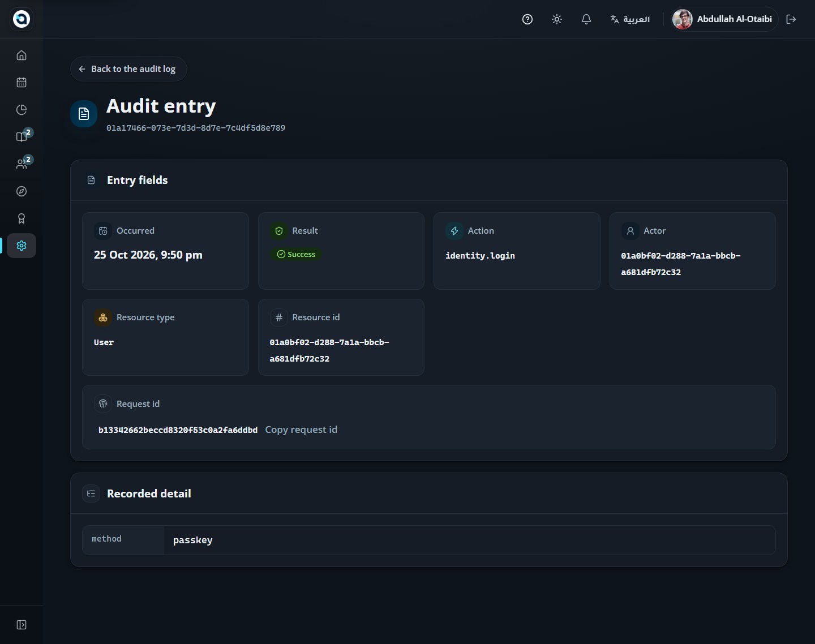Click the Success result badge
The width and height of the screenshot is (815, 644).
(296, 255)
